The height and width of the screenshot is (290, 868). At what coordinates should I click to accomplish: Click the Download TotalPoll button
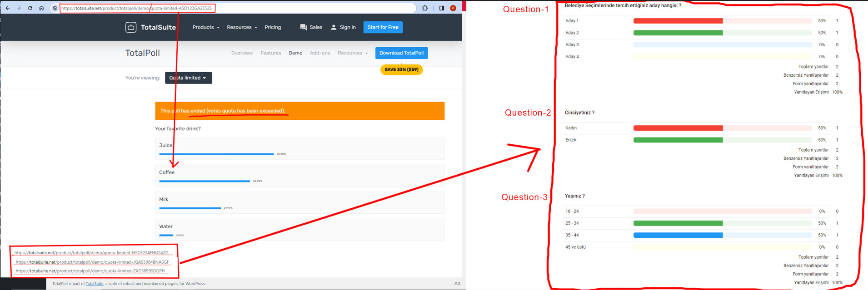401,53
